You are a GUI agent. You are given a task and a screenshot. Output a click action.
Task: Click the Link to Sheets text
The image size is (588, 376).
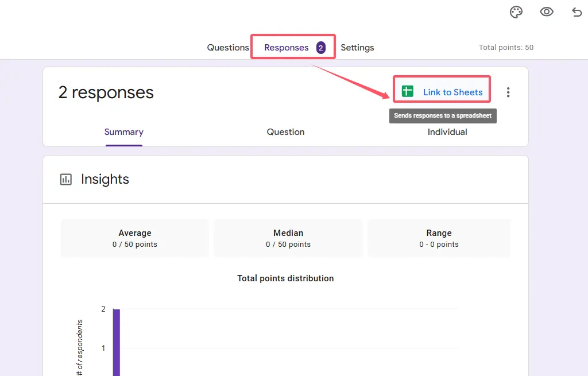point(452,92)
